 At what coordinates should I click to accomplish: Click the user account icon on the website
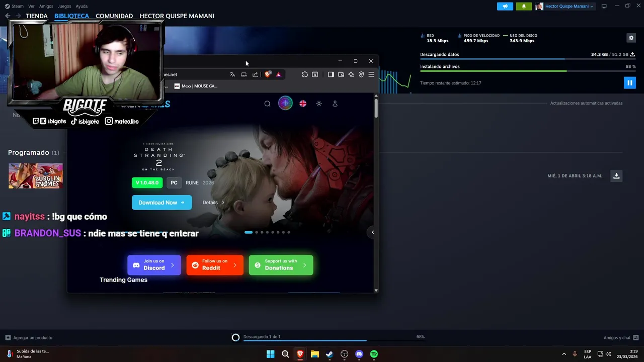[335, 104]
